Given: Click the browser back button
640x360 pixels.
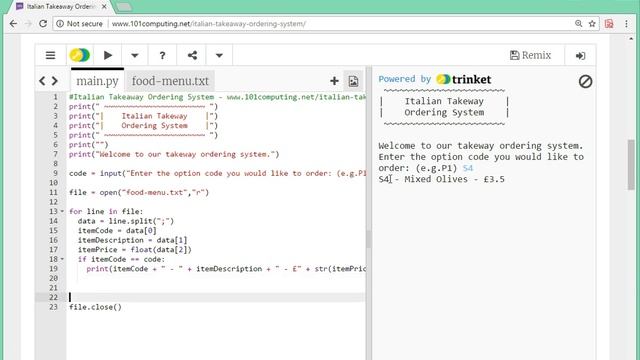Looking at the screenshot, I should (x=13, y=24).
